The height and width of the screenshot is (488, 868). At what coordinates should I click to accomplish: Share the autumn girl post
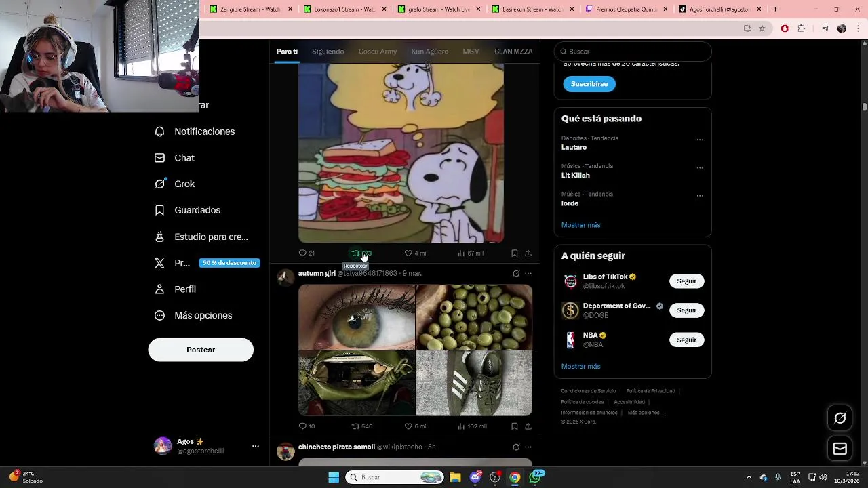coord(528,426)
